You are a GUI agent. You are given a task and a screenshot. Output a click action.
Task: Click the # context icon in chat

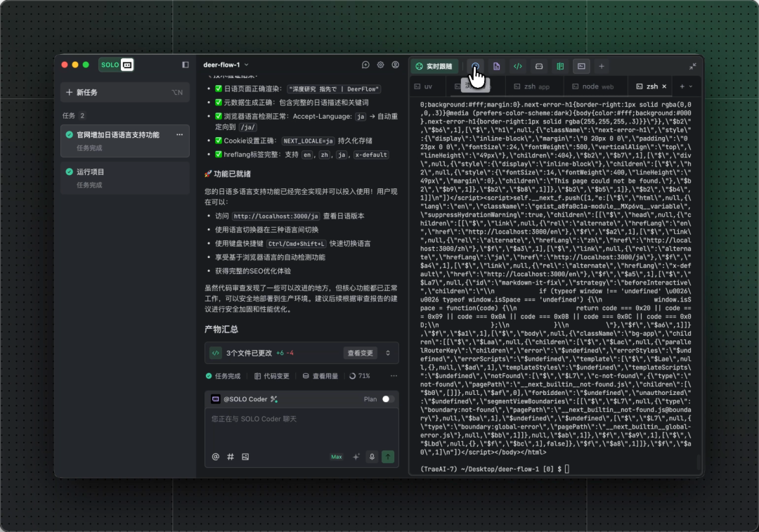pos(231,457)
